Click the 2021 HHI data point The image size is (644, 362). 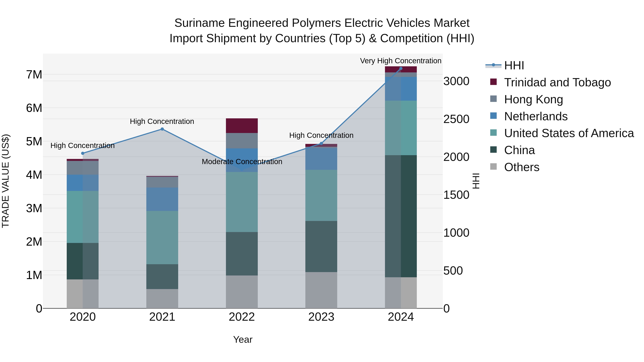tap(162, 129)
